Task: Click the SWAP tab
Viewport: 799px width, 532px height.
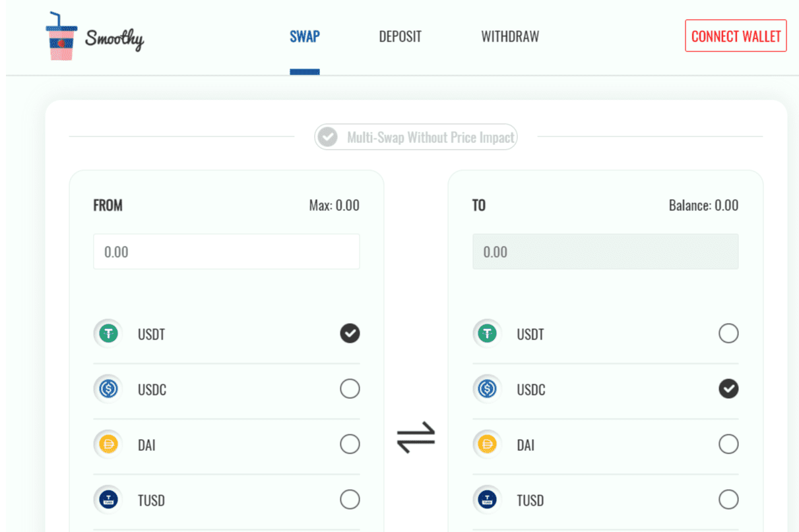Action: coord(305,36)
